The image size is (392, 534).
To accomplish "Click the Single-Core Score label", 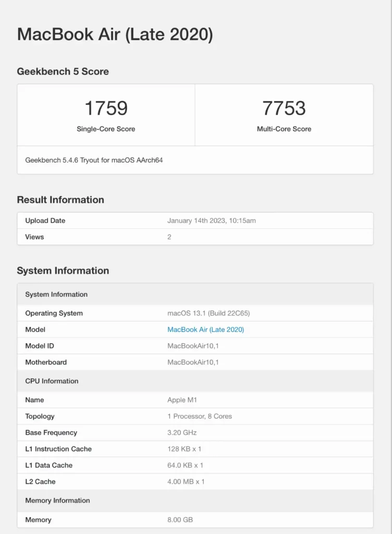I will click(x=106, y=129).
